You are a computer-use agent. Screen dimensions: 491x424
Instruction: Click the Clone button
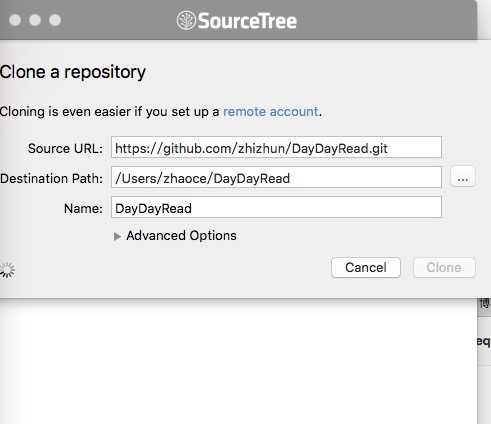pos(444,267)
